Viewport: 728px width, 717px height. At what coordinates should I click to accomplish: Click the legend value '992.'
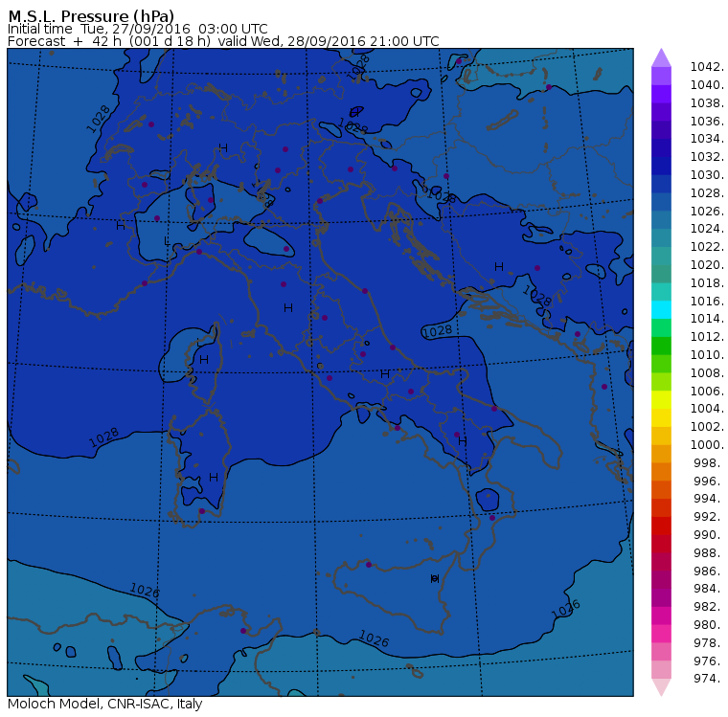coord(709,517)
